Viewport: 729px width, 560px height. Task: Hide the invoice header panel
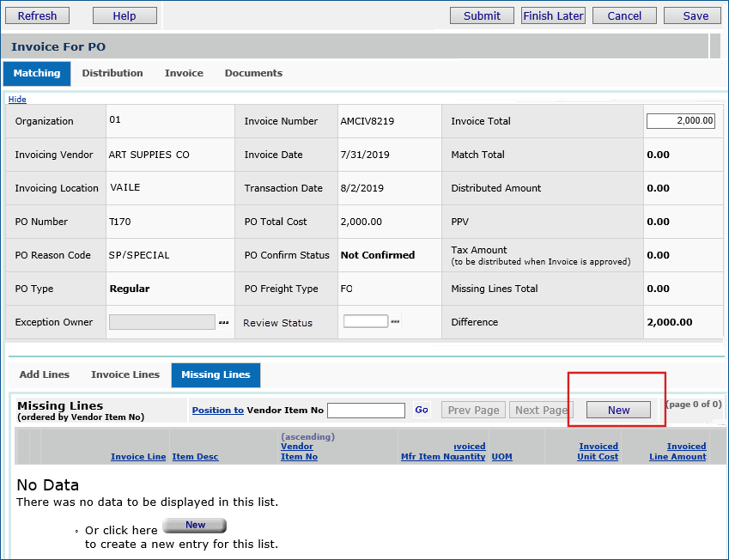17,100
